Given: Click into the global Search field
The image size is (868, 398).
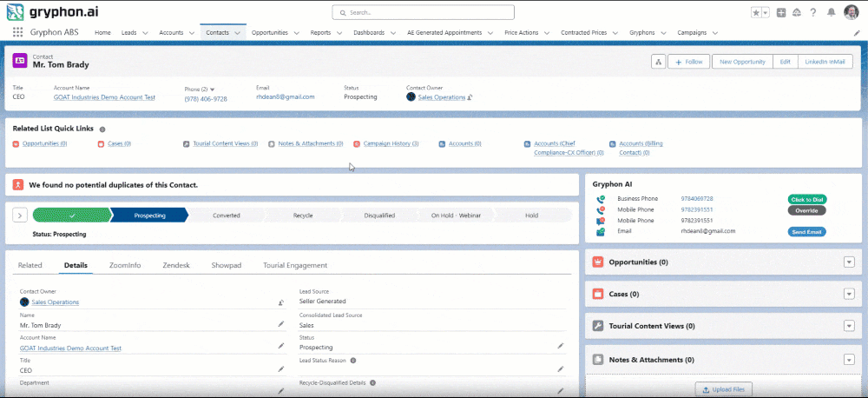Looking at the screenshot, I should click(x=423, y=12).
